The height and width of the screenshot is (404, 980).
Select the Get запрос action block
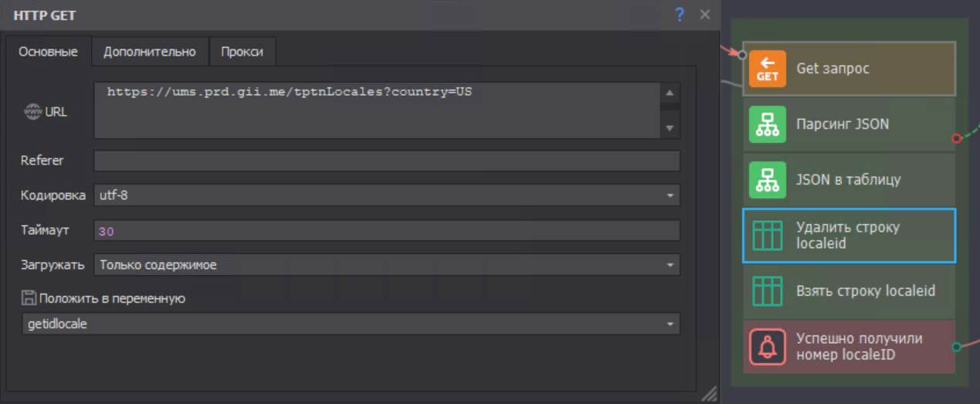pyautogui.click(x=849, y=69)
